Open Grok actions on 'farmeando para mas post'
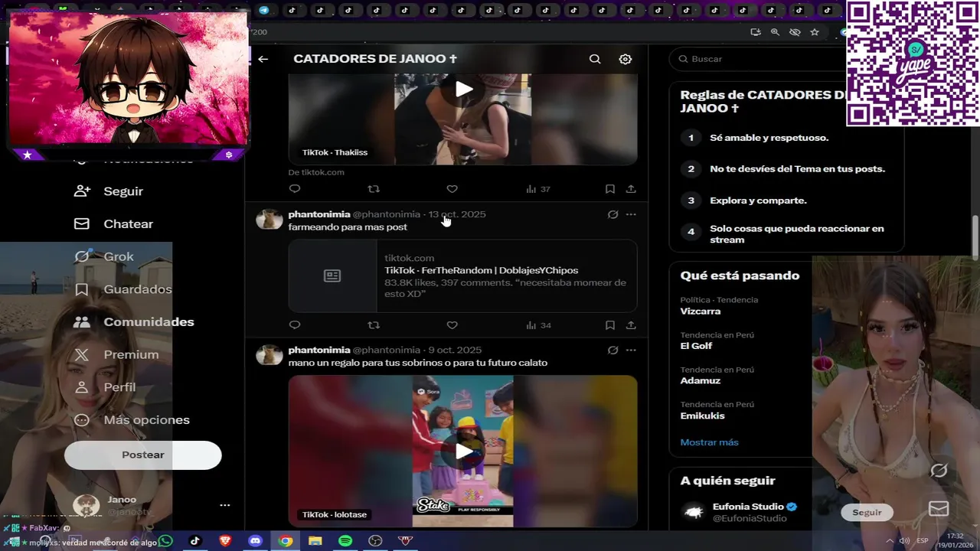The width and height of the screenshot is (980, 551). 612,214
